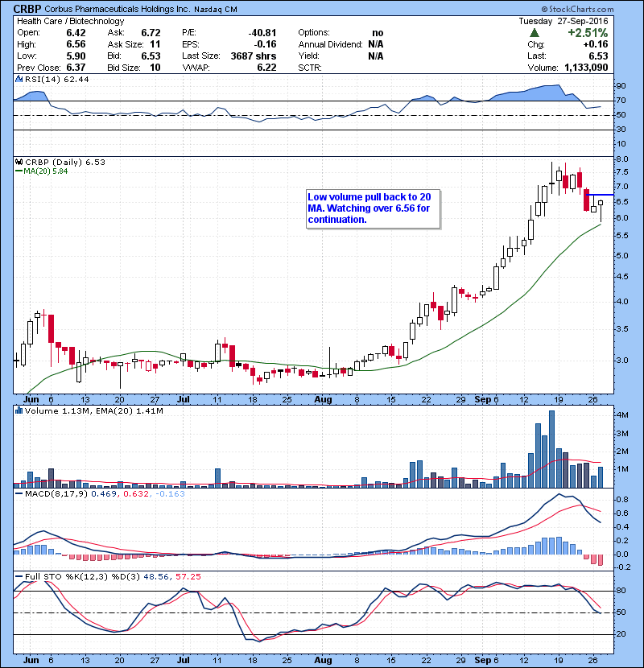The image size is (644, 668).
Task: Click the EPS value -0.16
Action: pyautogui.click(x=265, y=44)
